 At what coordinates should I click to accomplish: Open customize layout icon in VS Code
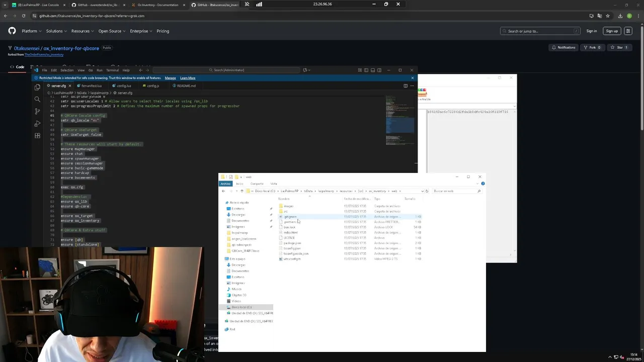coord(360,70)
